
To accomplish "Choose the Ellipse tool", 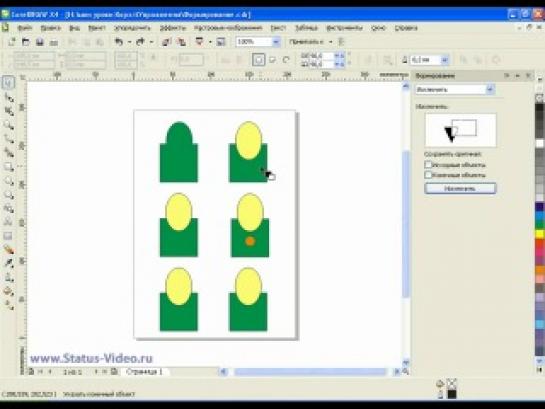I will [x=9, y=181].
